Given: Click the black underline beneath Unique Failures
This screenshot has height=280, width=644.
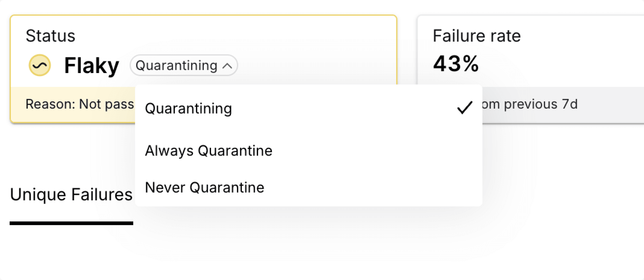Looking at the screenshot, I should 71,223.
